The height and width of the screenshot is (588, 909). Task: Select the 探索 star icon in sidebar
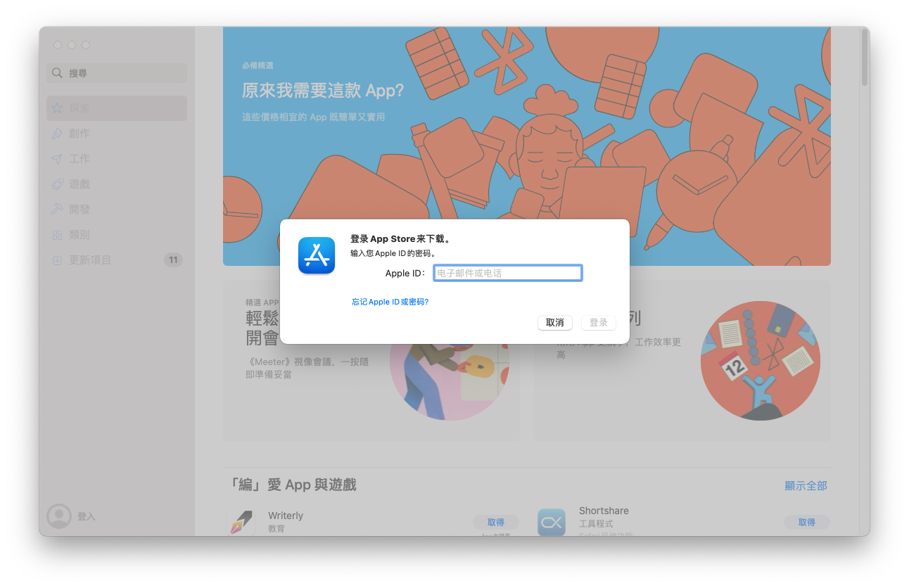pyautogui.click(x=58, y=108)
